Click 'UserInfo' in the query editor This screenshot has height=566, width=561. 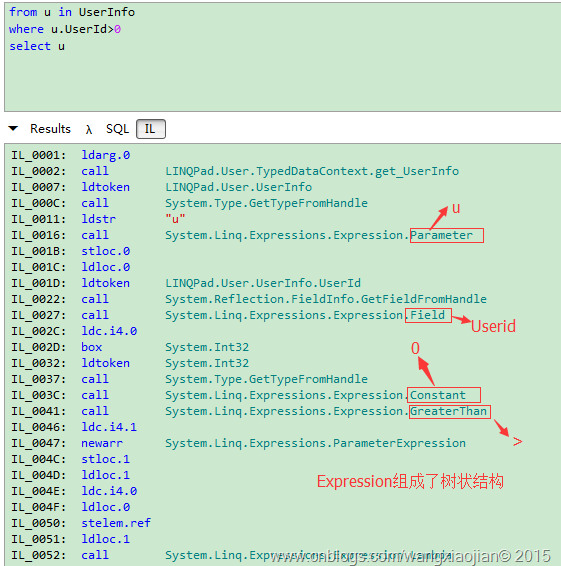coord(107,12)
